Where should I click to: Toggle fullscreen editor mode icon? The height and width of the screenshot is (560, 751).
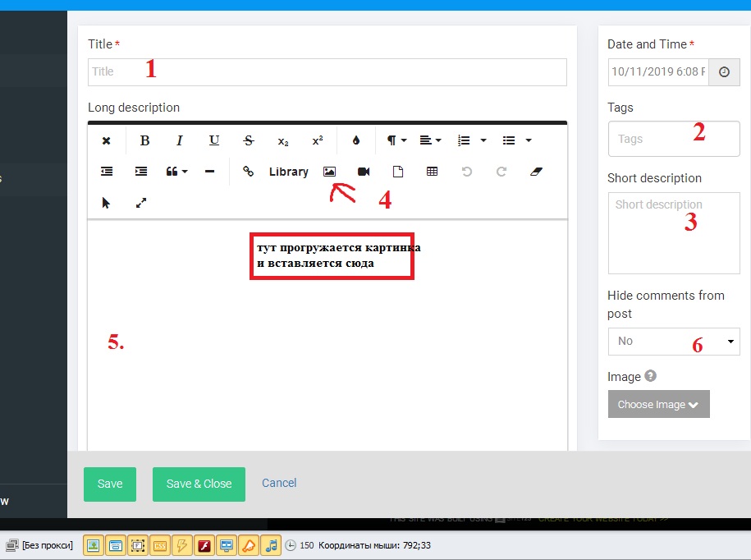(141, 203)
